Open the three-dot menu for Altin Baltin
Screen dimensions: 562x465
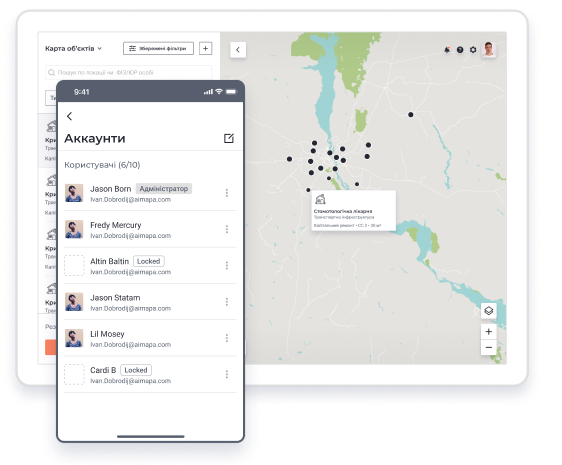pyautogui.click(x=227, y=265)
